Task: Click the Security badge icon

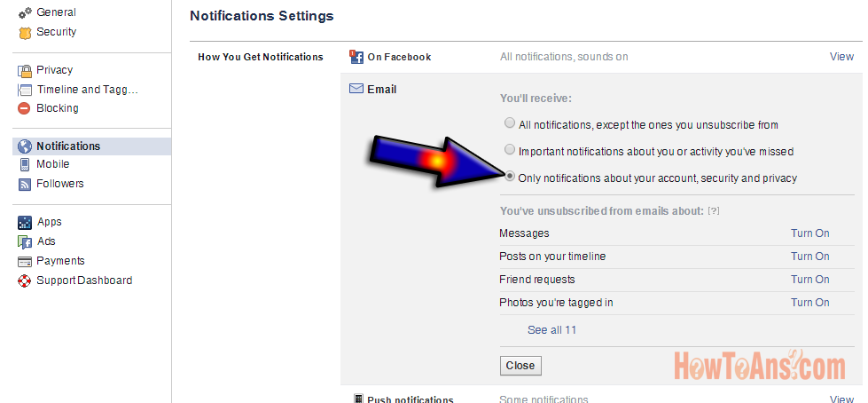Action: tap(25, 33)
